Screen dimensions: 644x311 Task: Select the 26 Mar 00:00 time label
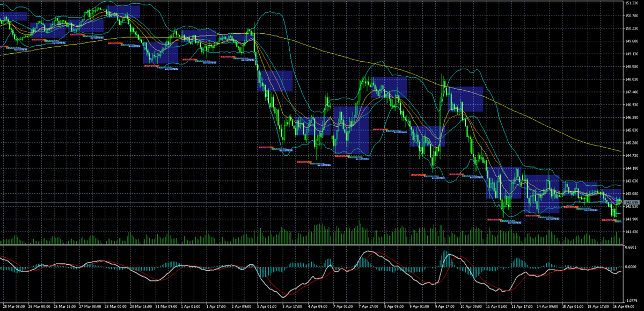point(39,306)
